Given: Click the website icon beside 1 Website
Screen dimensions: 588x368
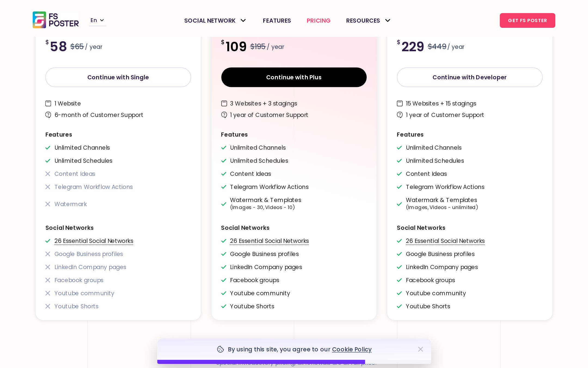Looking at the screenshot, I should pos(48,104).
